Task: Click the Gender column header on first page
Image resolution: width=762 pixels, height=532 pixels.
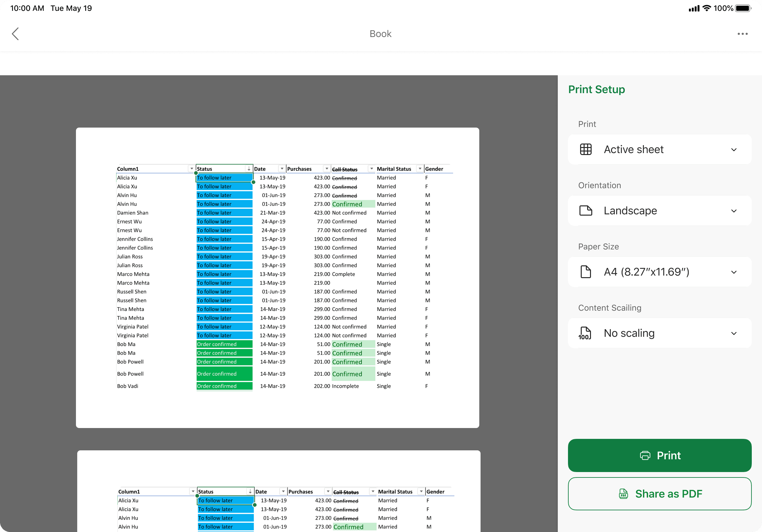Action: pos(434,169)
